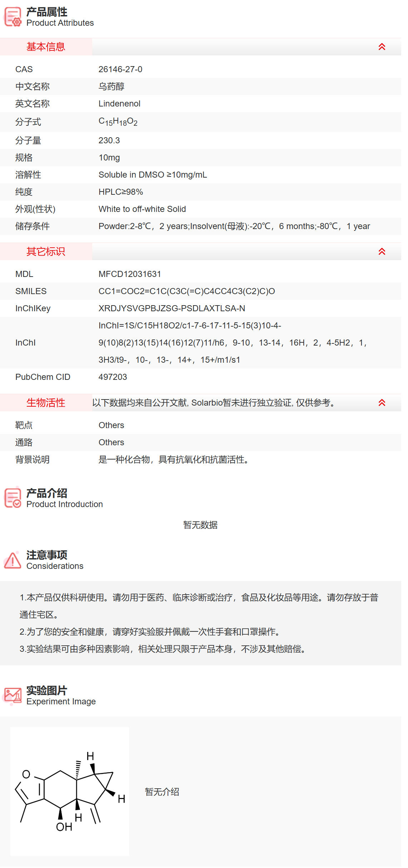Screen dimensions: 408x868
Task: Collapse the 生物活性 section chevron
Action: [382, 403]
